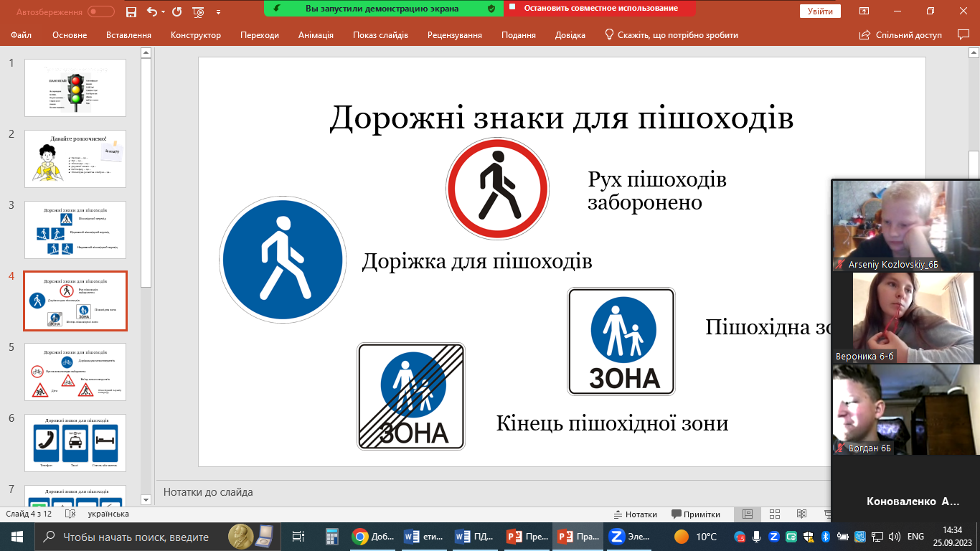The image size is (980, 551).
Task: Save the presentation with the floppy disk icon
Action: click(x=131, y=11)
